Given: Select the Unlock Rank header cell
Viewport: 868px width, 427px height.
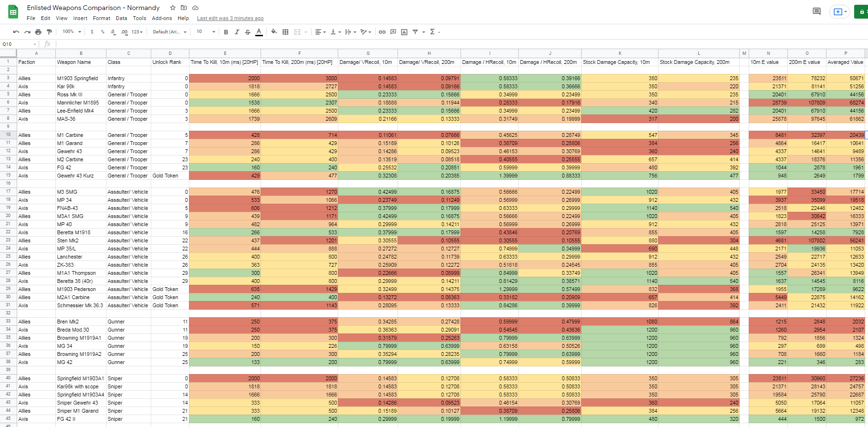Looking at the screenshot, I should [x=170, y=62].
